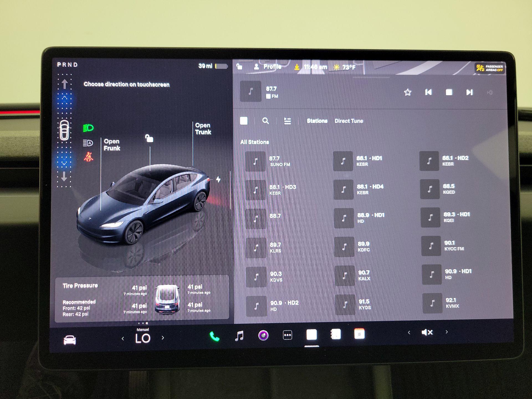Open the charge port lightning icon
Image resolution: width=532 pixels, height=399 pixels.
pos(218,180)
